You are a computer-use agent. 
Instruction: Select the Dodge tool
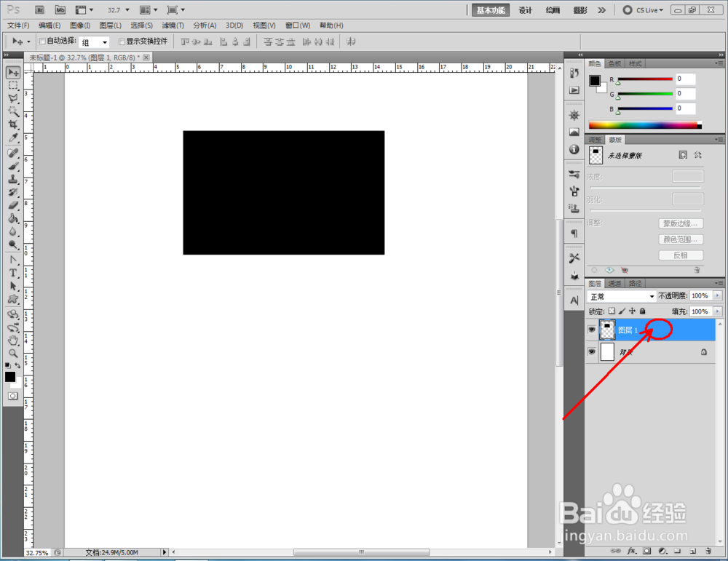(13, 244)
